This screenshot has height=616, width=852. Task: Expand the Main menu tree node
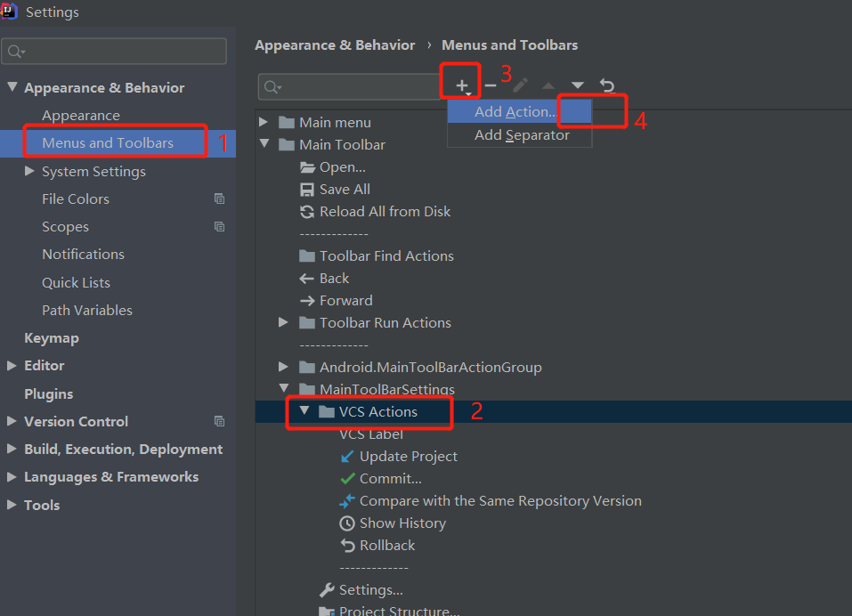[263, 122]
